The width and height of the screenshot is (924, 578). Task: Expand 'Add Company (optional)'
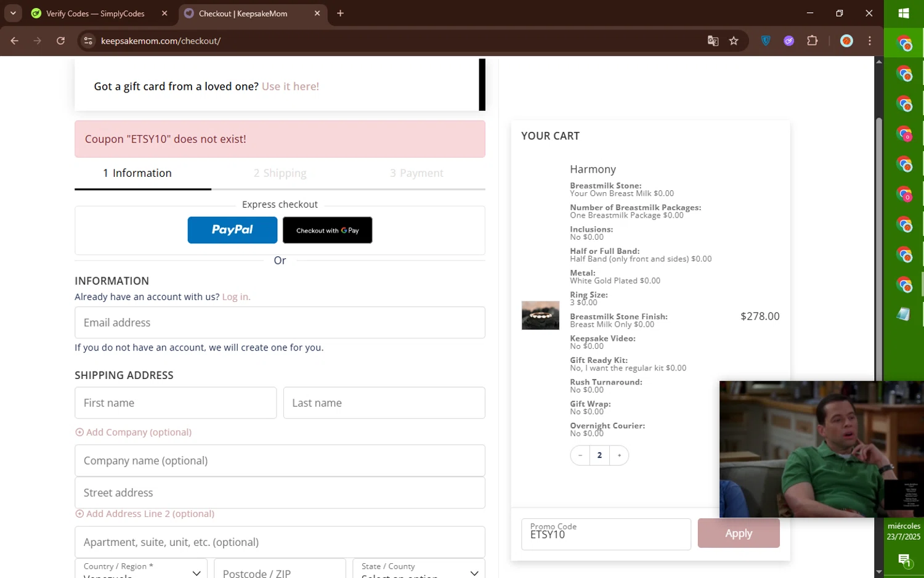tap(133, 432)
